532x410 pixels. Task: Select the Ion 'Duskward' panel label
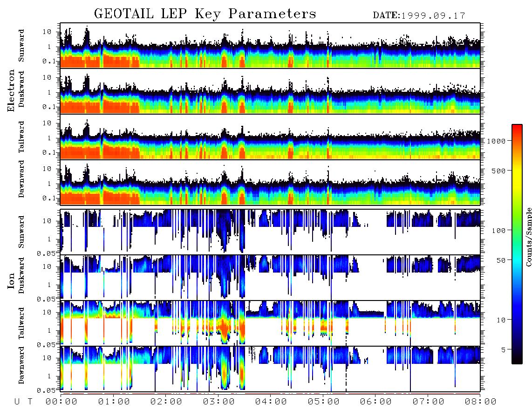coord(21,275)
